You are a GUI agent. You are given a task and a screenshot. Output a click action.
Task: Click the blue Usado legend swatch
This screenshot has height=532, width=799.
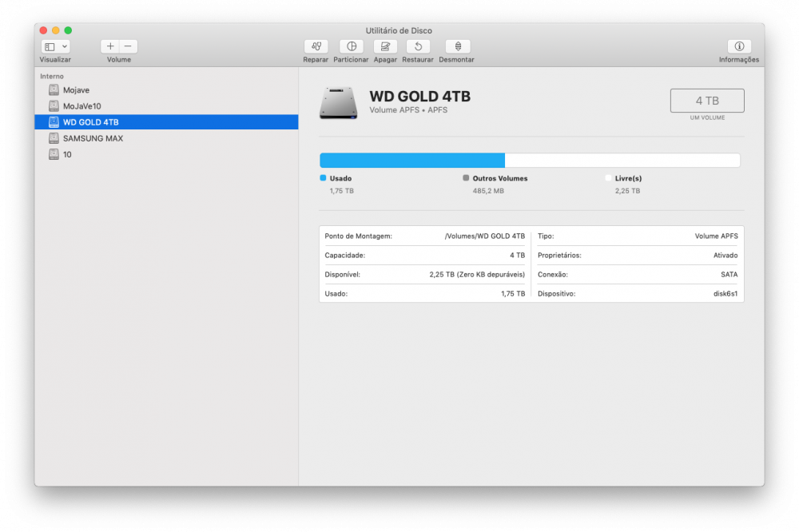click(x=323, y=178)
